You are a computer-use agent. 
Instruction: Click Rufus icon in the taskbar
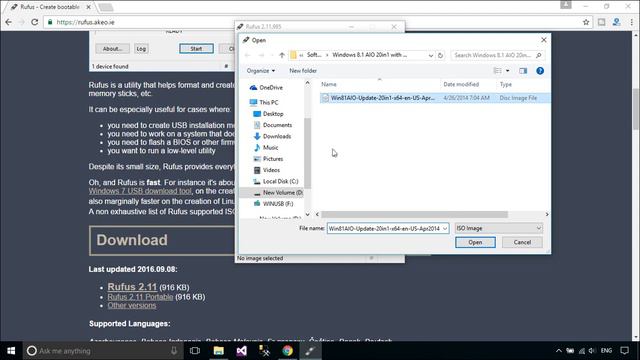click(310, 351)
